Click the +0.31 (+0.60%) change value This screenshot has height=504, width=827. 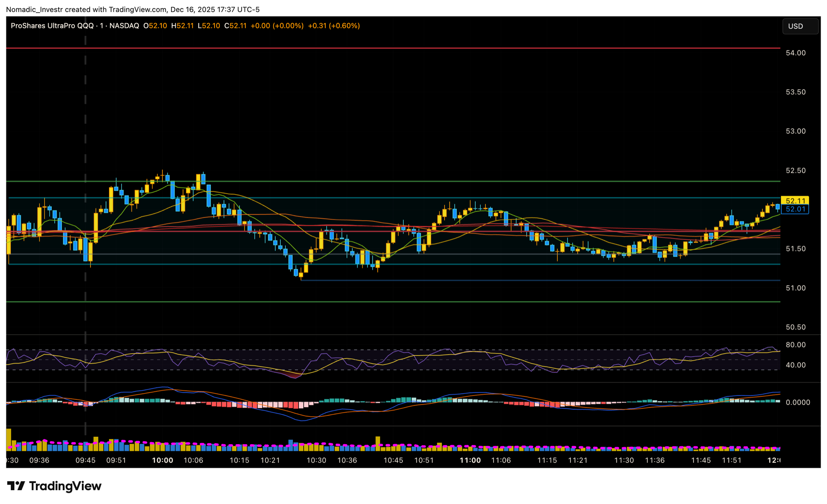[334, 26]
